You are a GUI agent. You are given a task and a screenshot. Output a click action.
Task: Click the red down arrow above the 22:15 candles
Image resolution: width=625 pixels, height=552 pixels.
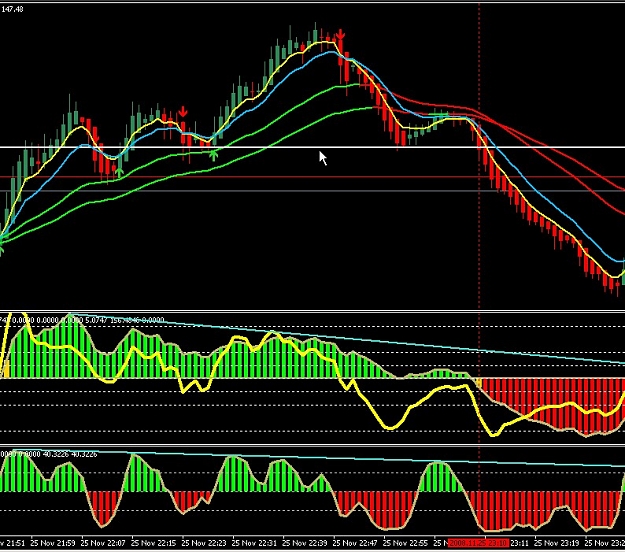point(183,112)
